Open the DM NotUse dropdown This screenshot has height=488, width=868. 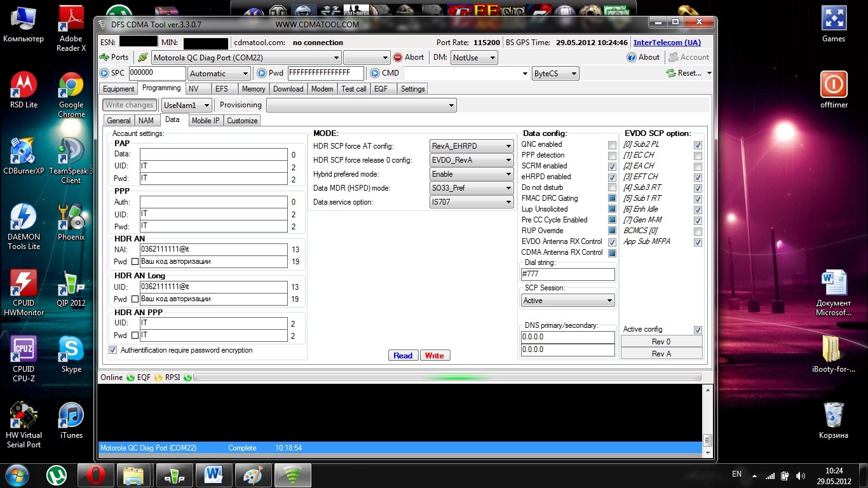tap(473, 57)
